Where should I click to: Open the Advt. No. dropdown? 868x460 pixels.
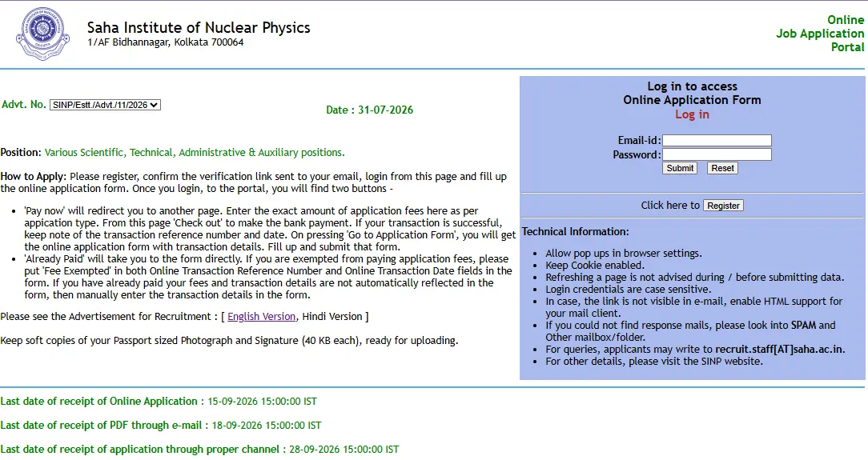(x=105, y=105)
